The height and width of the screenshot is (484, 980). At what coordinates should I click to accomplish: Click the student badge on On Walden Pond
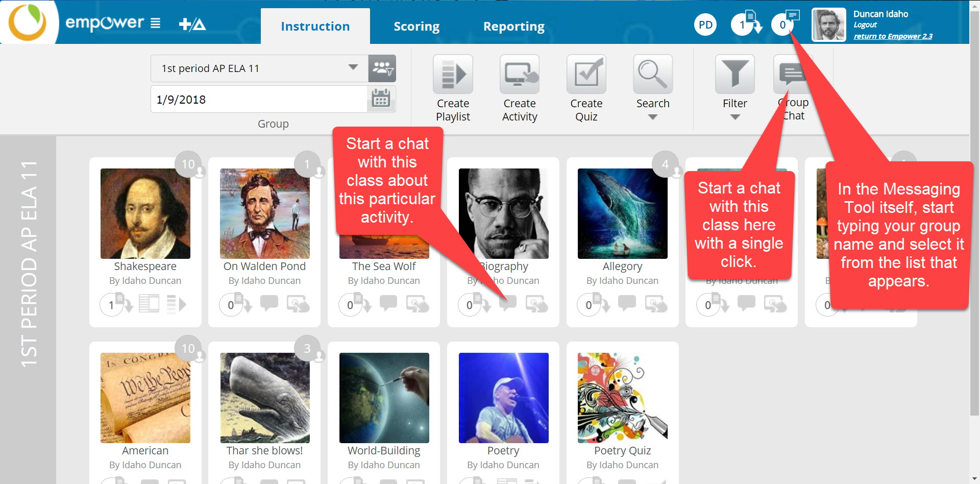pos(308,164)
